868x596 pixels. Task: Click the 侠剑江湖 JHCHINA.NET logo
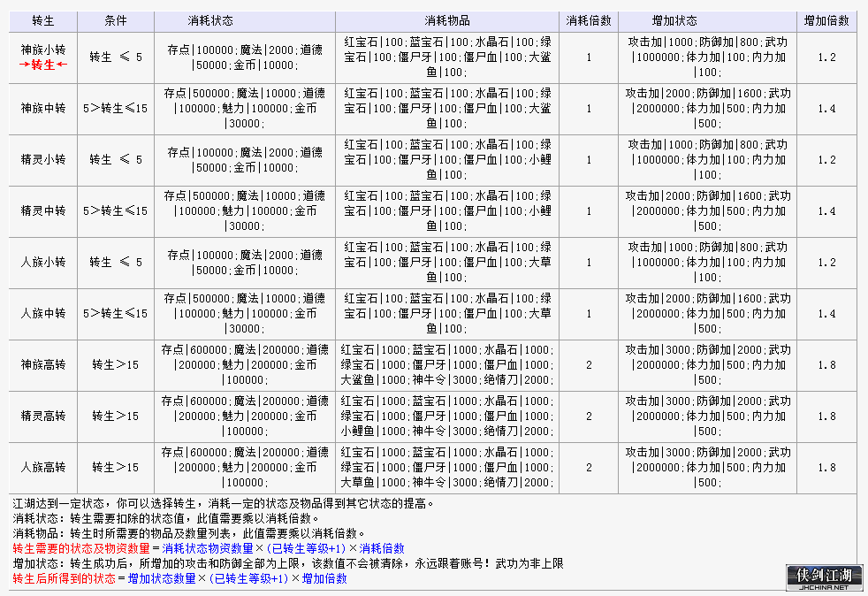click(825, 577)
